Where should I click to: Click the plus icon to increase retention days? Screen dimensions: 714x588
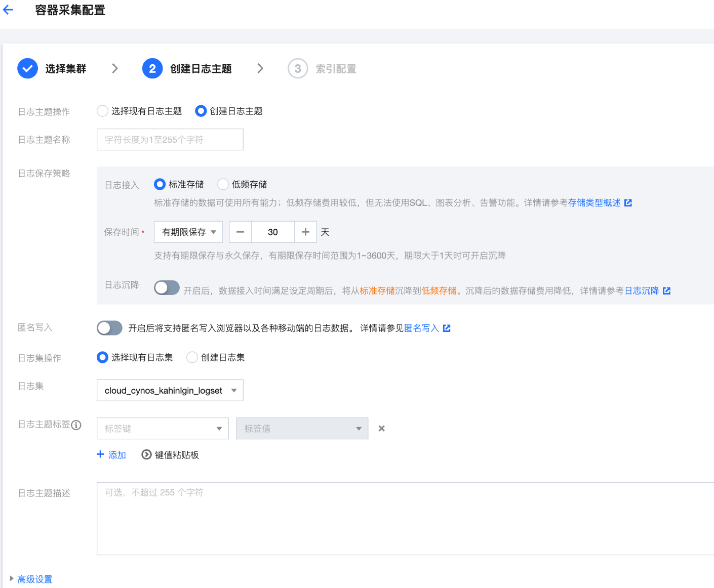(x=305, y=232)
